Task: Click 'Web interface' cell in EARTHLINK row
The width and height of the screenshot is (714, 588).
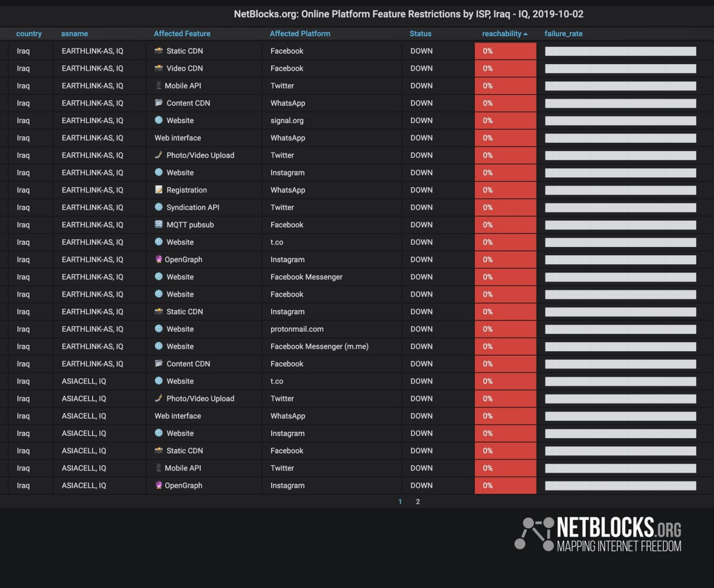Action: (x=177, y=138)
